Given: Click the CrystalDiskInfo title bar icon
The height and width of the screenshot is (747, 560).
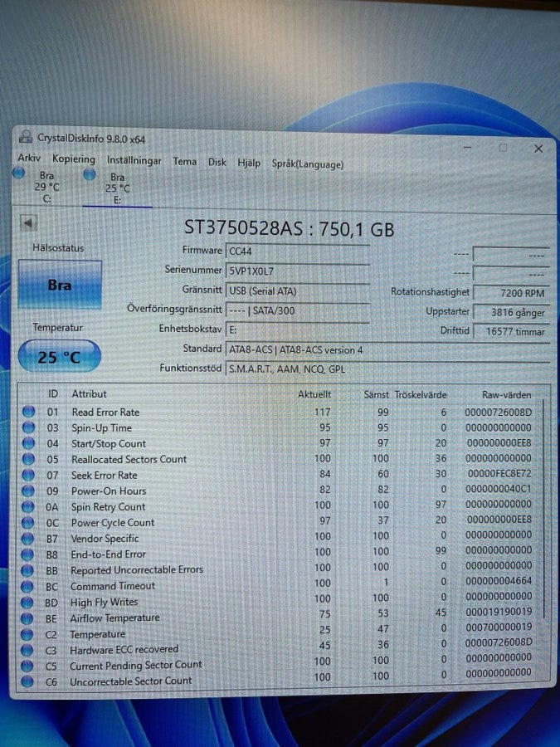Looking at the screenshot, I should [26, 137].
